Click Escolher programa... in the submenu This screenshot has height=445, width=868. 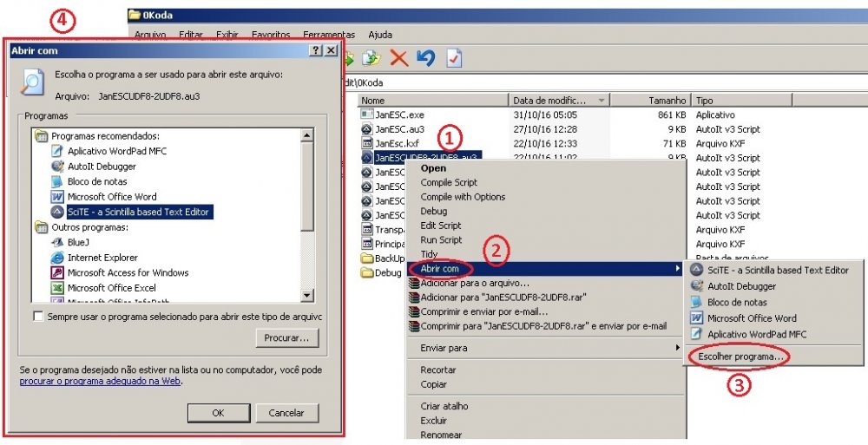(x=740, y=357)
